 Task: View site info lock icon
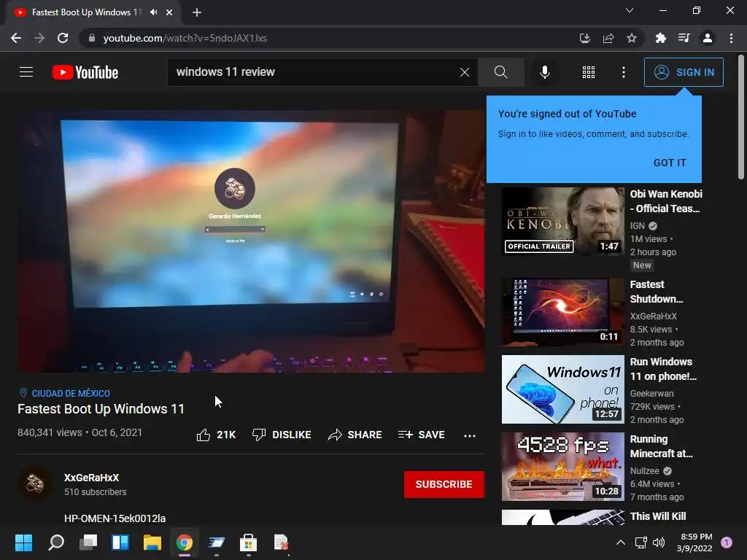[92, 38]
